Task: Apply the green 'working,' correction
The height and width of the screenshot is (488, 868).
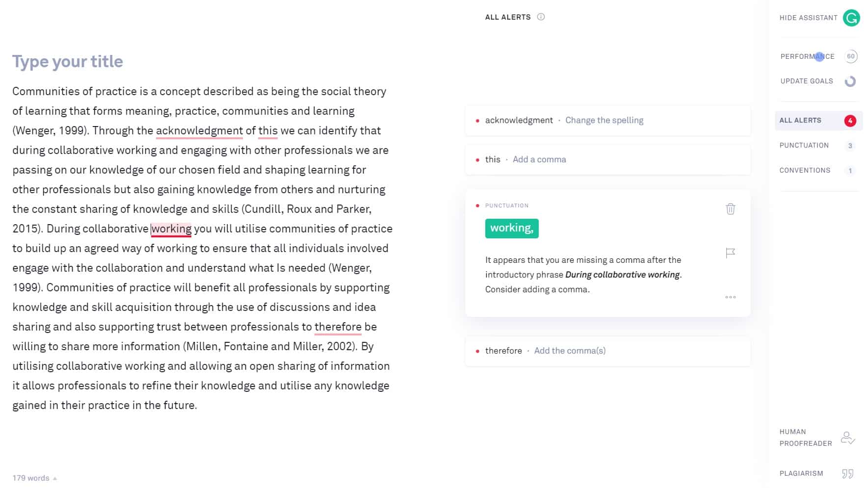Action: point(512,228)
